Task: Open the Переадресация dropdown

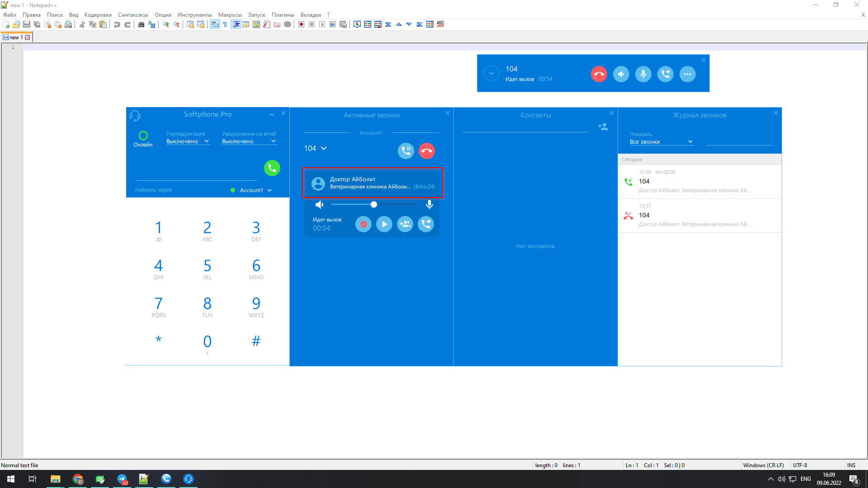Action: (x=188, y=141)
